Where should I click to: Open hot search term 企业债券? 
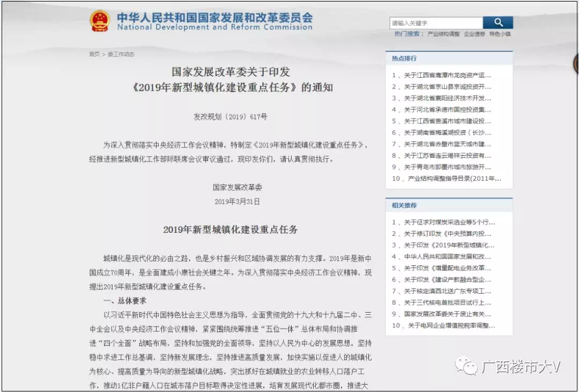tap(474, 34)
